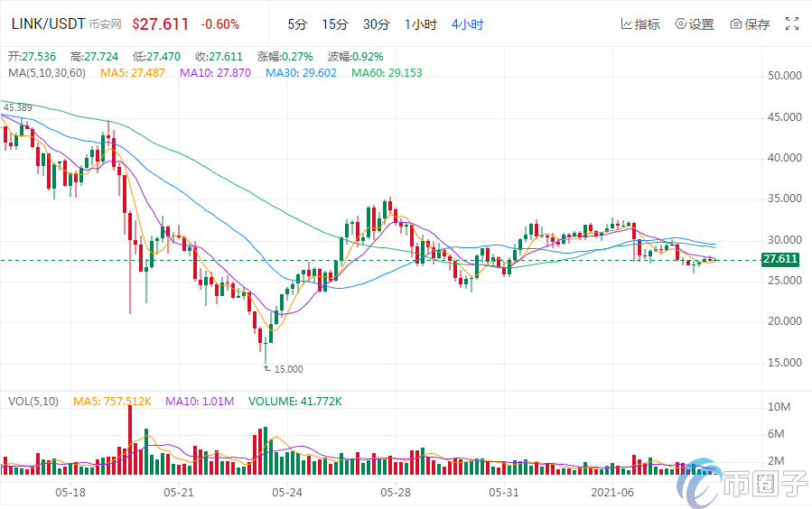Click the 05-24 date axis label

coord(287,493)
